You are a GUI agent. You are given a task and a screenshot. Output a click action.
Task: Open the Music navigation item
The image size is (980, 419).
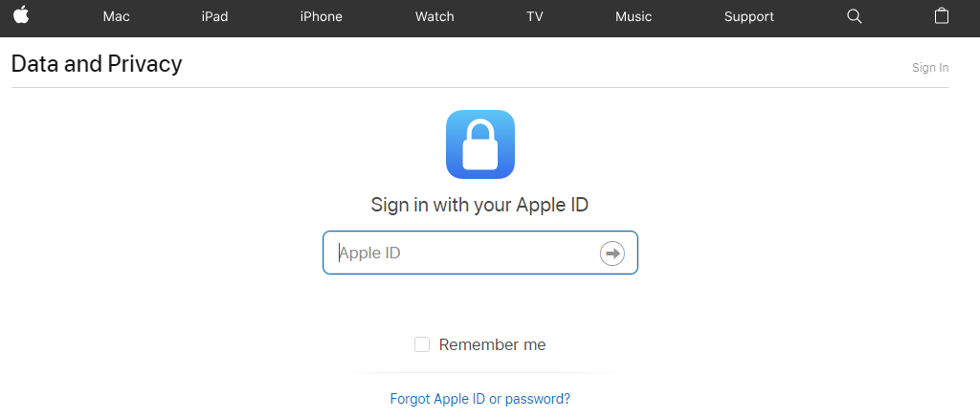[x=634, y=17]
